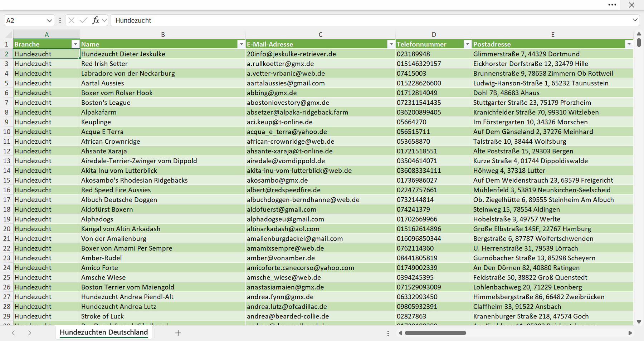Open the Postadresse column filter dropdown
This screenshot has height=341, width=644.
click(x=629, y=44)
